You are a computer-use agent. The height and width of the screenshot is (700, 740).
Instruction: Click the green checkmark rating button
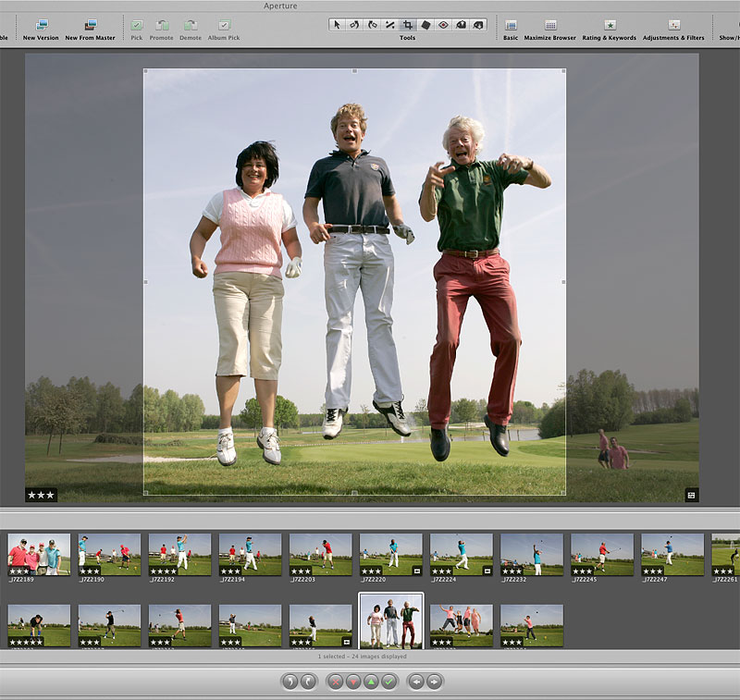point(389,682)
